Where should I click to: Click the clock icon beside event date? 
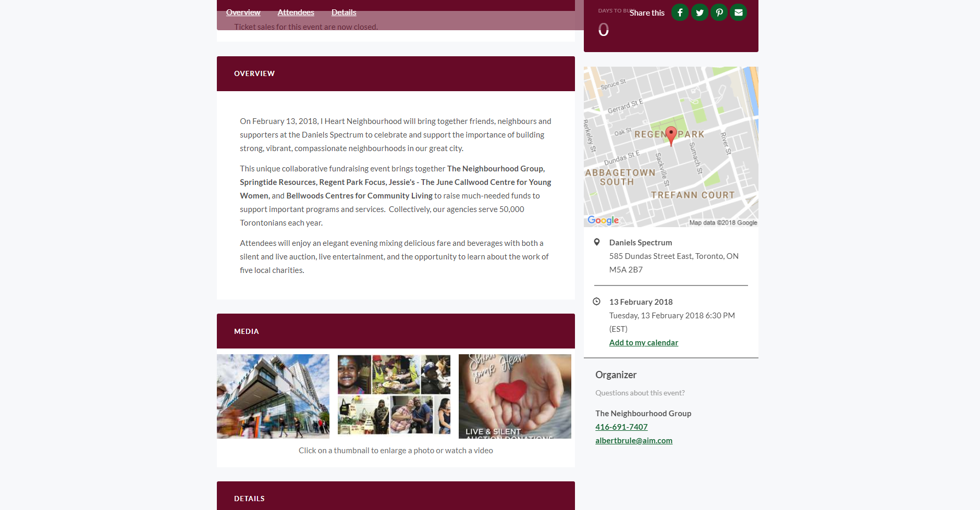(x=597, y=302)
